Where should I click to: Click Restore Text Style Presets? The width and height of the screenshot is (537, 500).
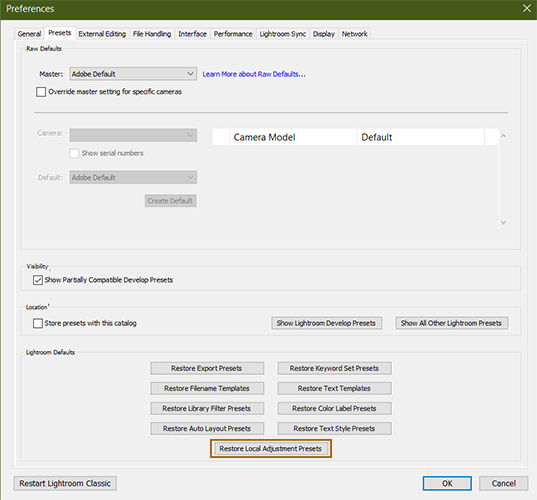point(334,428)
